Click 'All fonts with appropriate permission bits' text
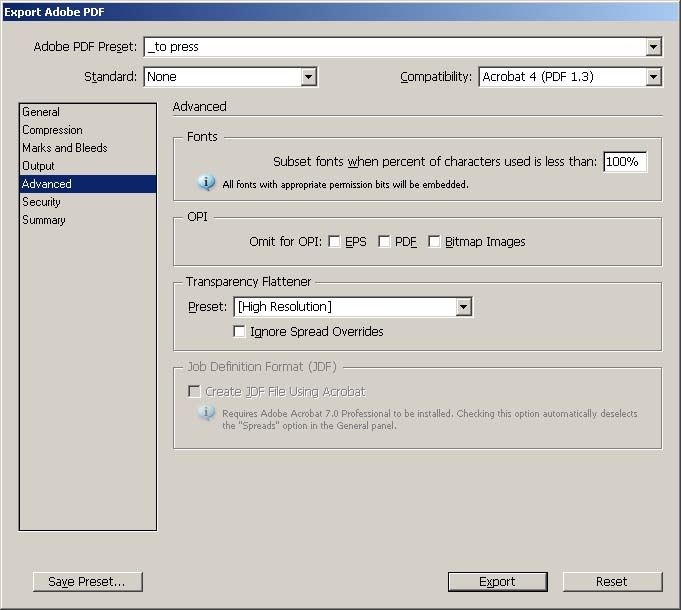The height and width of the screenshot is (610, 681). point(345,185)
